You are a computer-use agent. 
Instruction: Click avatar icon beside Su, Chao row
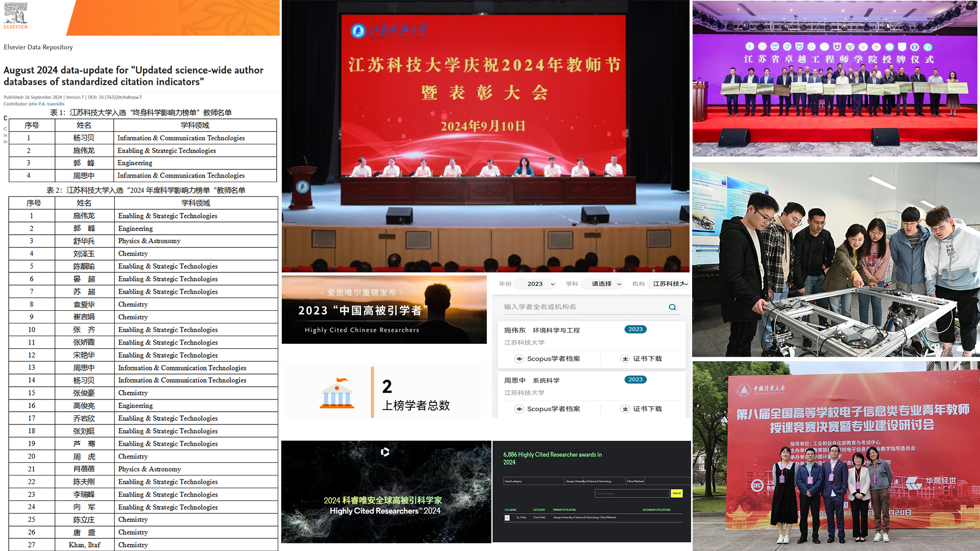[x=507, y=517]
